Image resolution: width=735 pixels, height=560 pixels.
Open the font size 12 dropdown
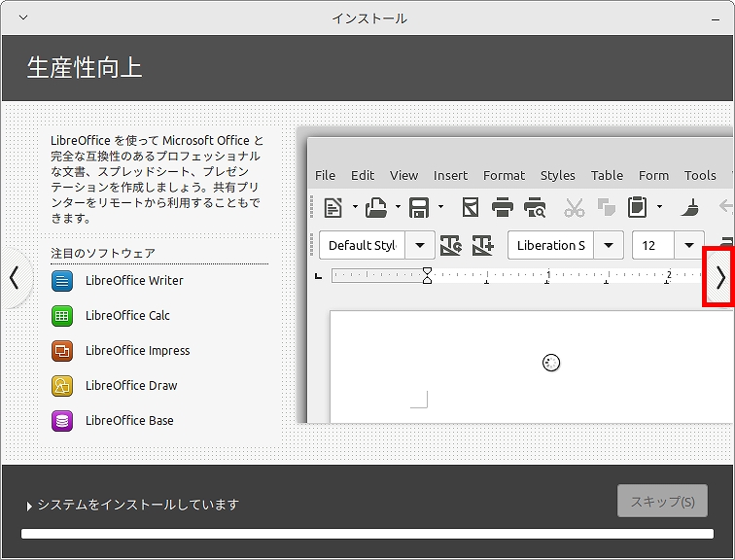pos(689,245)
